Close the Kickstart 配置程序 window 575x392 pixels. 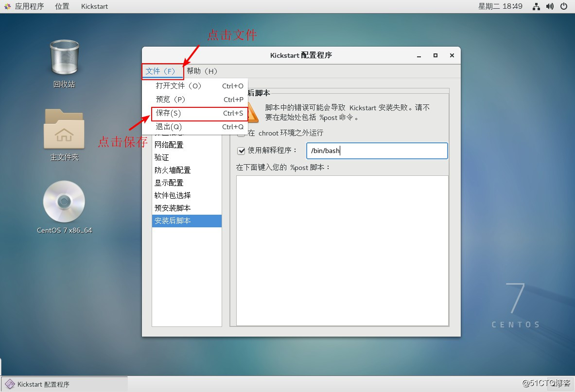pyautogui.click(x=452, y=55)
